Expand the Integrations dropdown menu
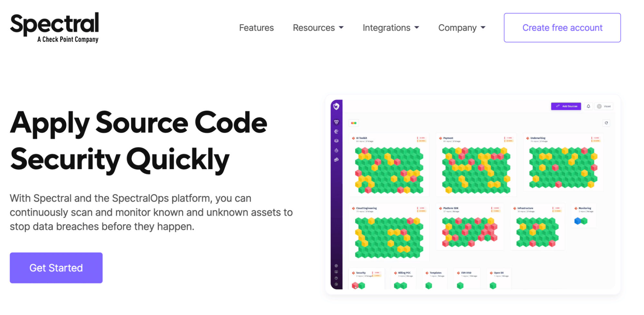This screenshot has width=644, height=315. [x=391, y=28]
